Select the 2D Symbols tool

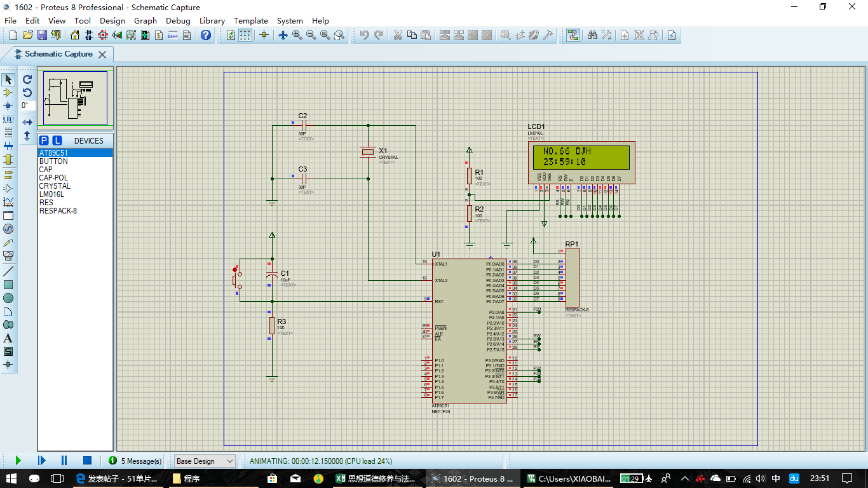tap(8, 351)
